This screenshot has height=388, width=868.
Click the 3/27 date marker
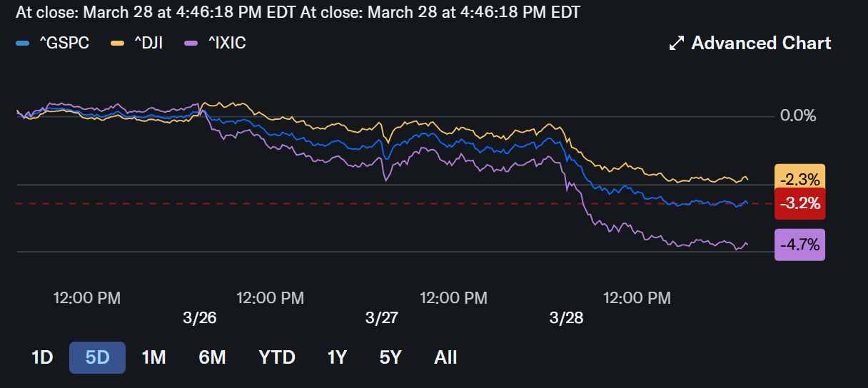pyautogui.click(x=382, y=317)
